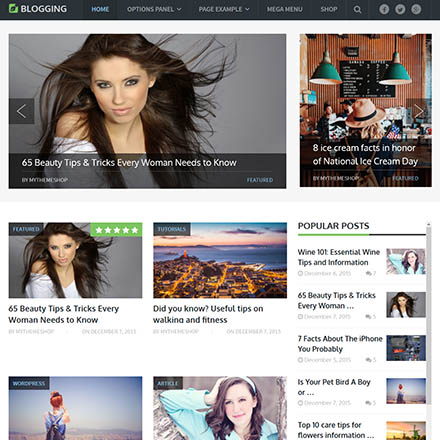Open the Shop menu item
Screen dimensions: 440x440
click(329, 9)
